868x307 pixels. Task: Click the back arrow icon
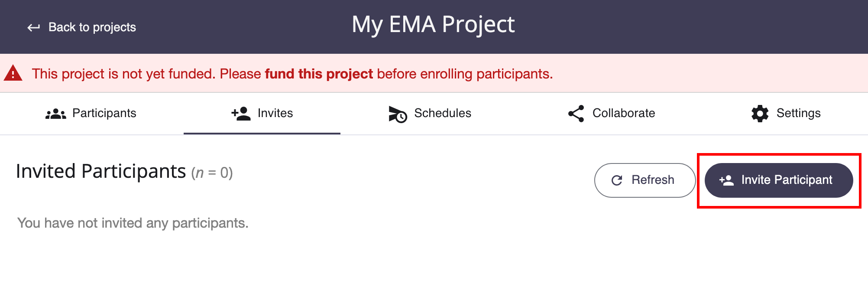click(x=34, y=28)
